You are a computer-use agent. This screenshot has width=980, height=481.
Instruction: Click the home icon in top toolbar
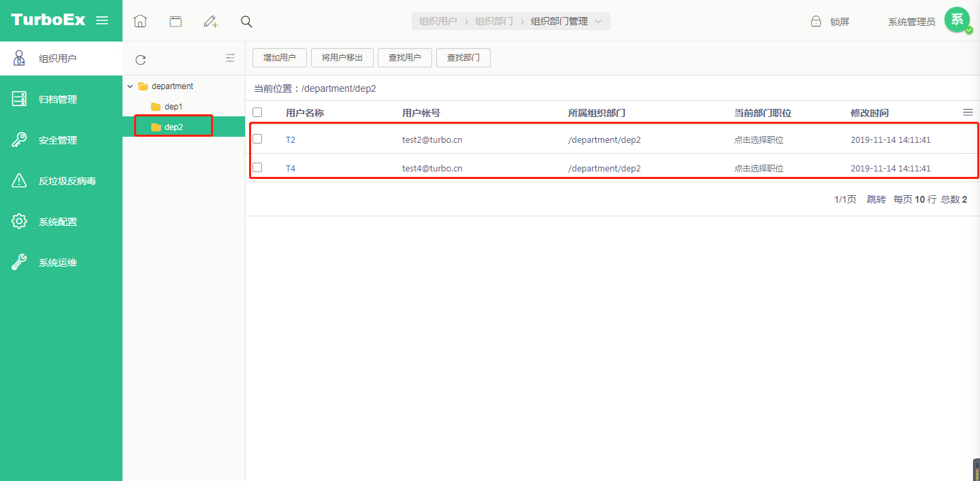point(140,21)
